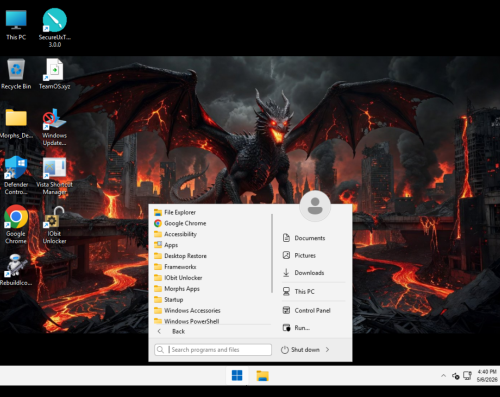Open TeamOS.xyz desktop shortcut
Viewport: 500px width, 397px height.
click(55, 74)
